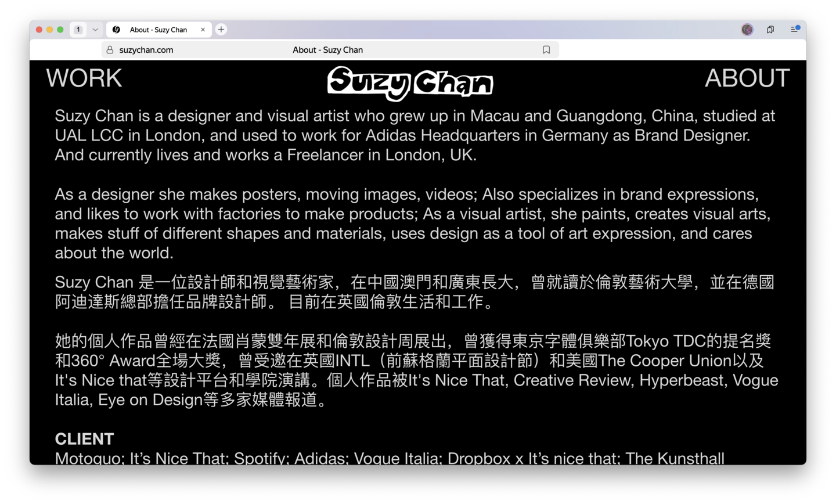Click the Yandex favicon on the tab
The image size is (836, 504).
tap(117, 30)
